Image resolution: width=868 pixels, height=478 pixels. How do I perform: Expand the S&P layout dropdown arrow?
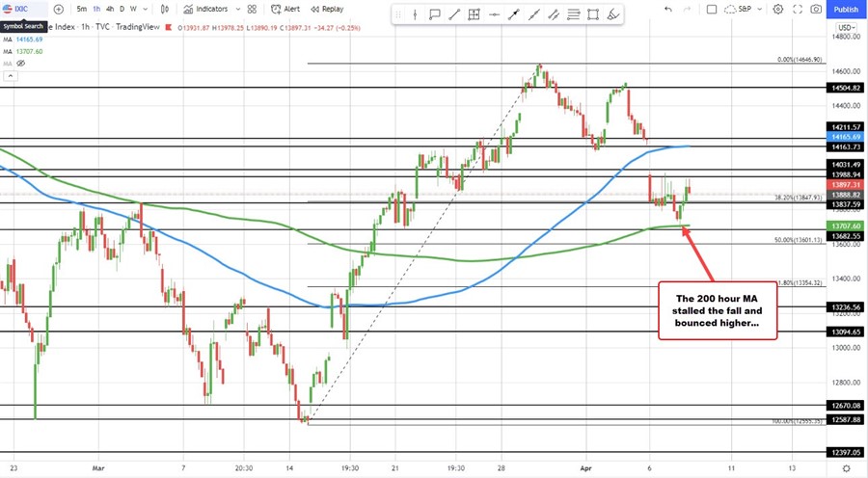pyautogui.click(x=760, y=9)
